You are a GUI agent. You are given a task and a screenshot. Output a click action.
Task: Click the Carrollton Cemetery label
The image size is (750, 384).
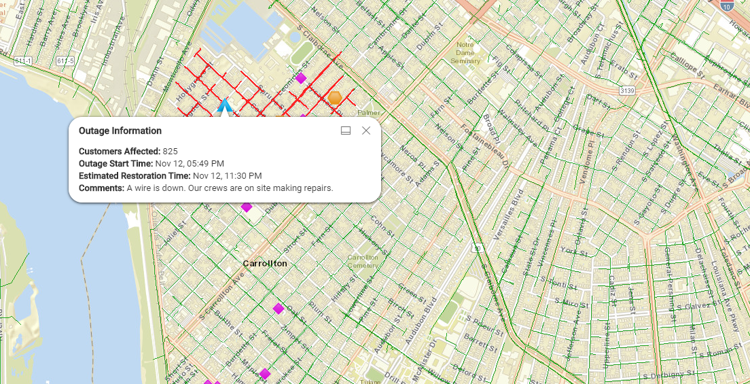(363, 261)
